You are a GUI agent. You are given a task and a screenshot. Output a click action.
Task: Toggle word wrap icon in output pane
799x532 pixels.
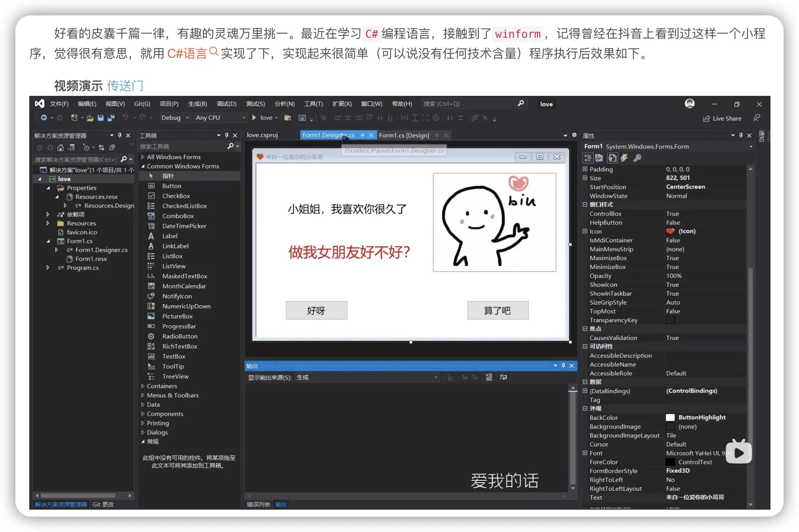coord(503,377)
